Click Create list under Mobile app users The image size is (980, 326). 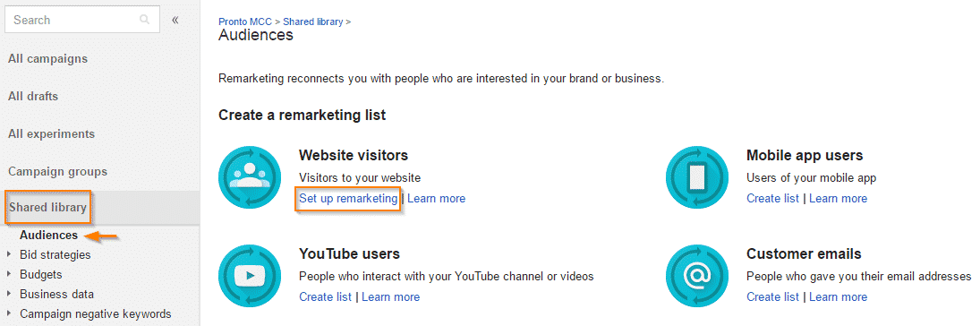pos(772,198)
